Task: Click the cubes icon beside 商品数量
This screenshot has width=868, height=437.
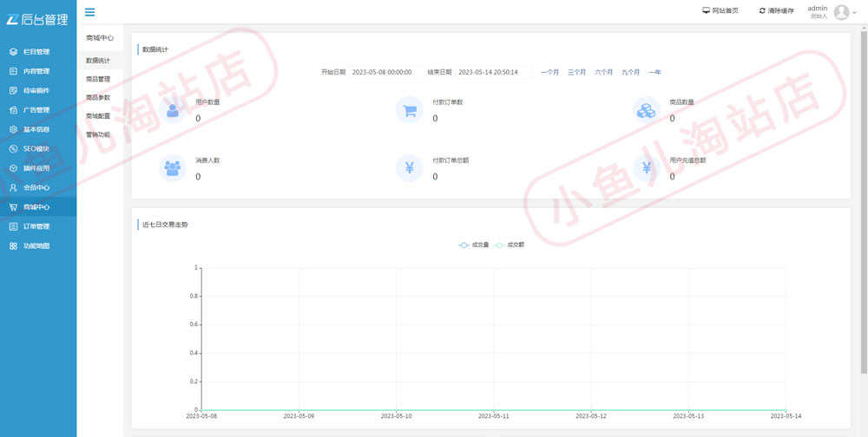Action: [x=647, y=110]
